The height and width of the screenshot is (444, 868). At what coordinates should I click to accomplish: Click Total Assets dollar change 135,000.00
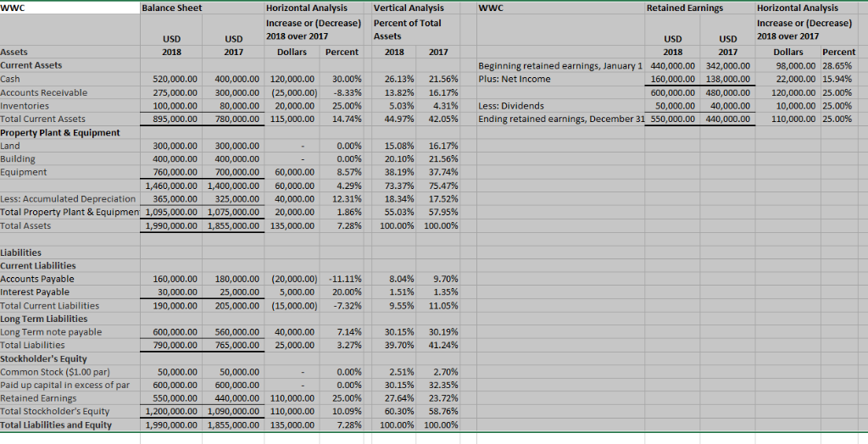coord(292,226)
